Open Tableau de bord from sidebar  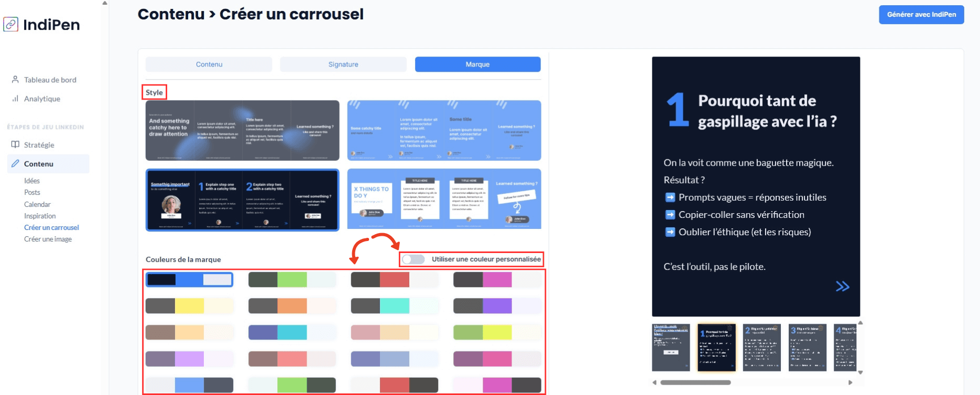[x=50, y=80]
